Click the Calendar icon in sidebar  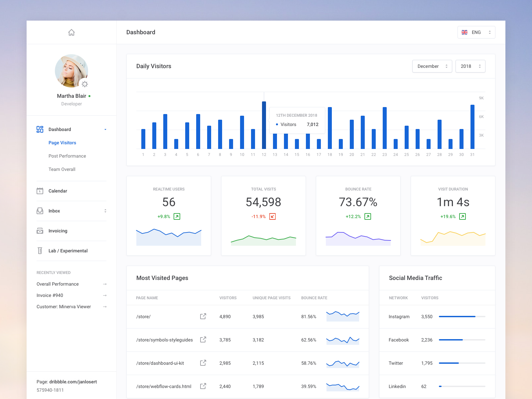tap(40, 191)
